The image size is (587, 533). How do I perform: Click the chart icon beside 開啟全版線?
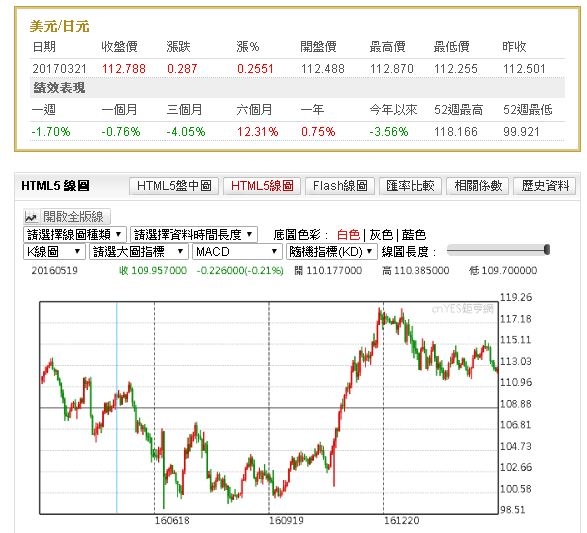click(31, 217)
